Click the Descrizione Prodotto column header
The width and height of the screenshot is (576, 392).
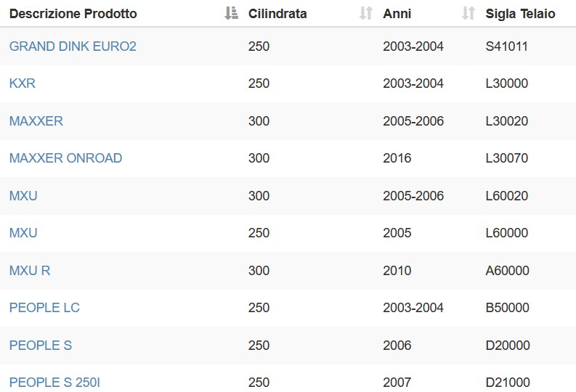pyautogui.click(x=73, y=14)
